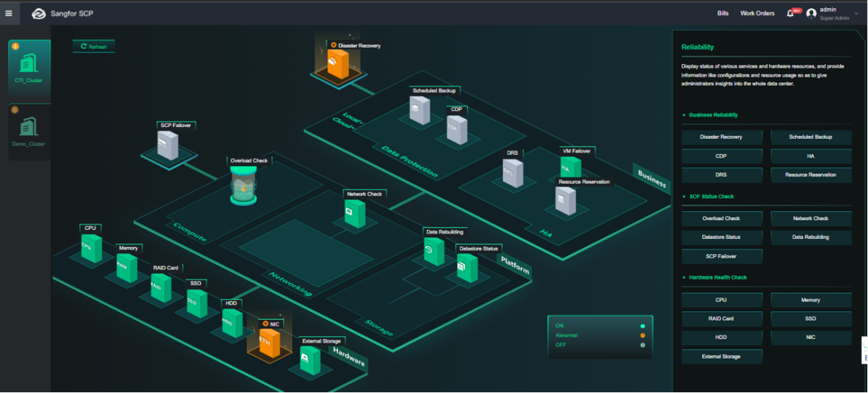Click the Scheduled Backup server icon

(x=420, y=110)
